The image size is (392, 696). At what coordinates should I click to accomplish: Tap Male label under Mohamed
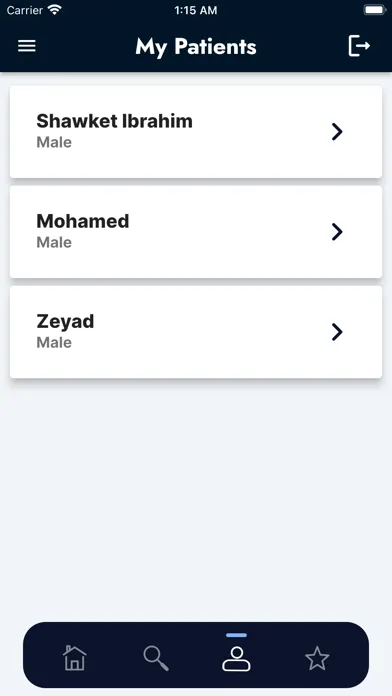54,242
